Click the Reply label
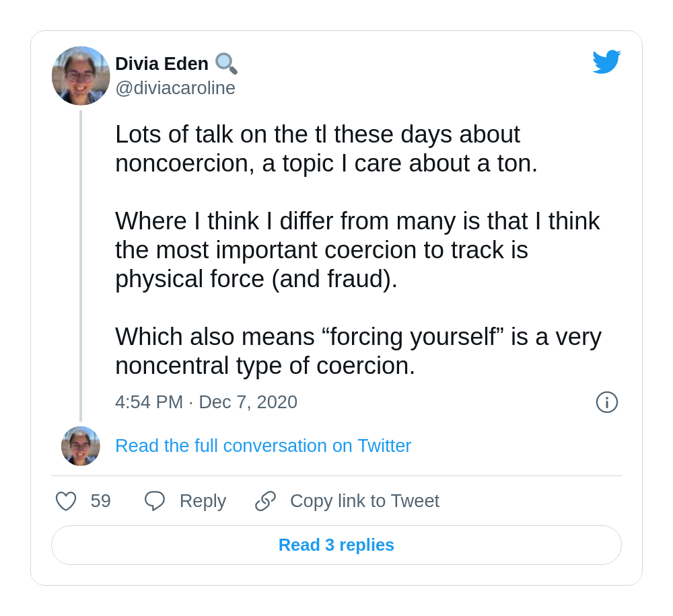This screenshot has width=673, height=616. 203,501
